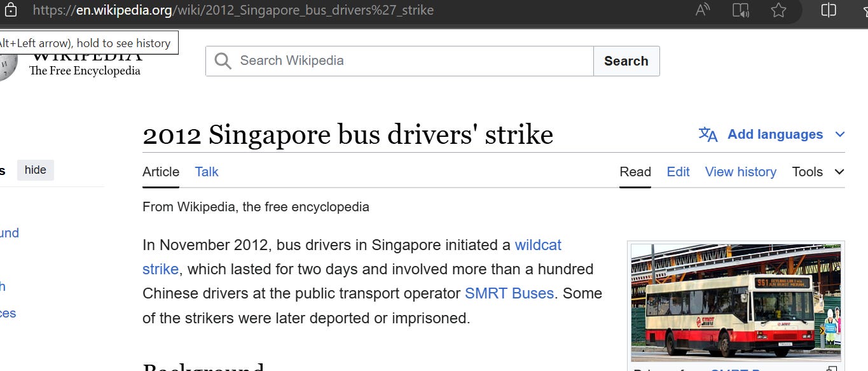The width and height of the screenshot is (868, 371).
Task: Click in the Search Wikipedia field
Action: pos(399,61)
